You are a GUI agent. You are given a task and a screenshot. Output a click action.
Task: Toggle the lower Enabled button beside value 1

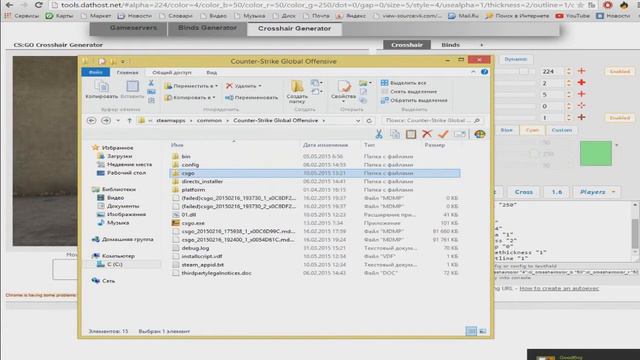point(620,118)
